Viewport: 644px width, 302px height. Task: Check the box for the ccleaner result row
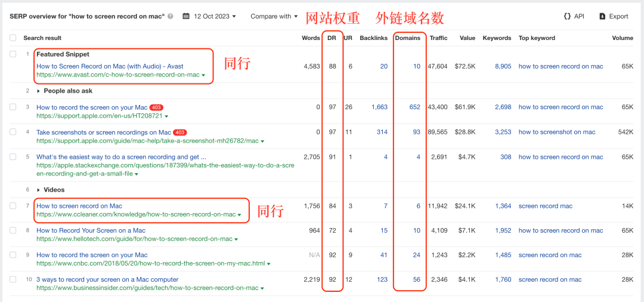pos(13,206)
